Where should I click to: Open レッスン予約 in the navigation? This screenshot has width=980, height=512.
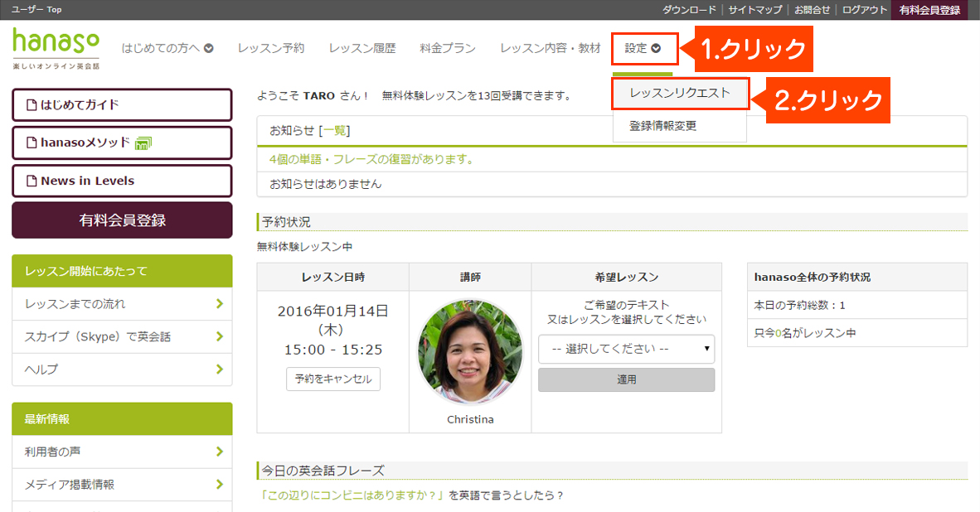pyautogui.click(x=271, y=48)
